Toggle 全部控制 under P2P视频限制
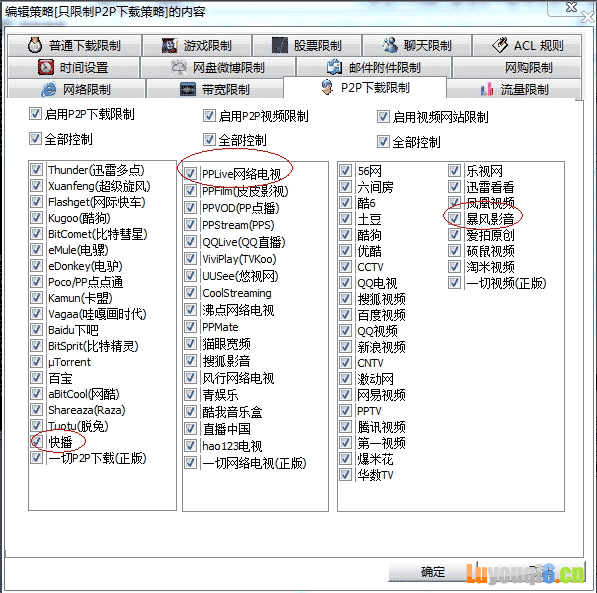Screen dimensions: 597x593 (x=209, y=139)
